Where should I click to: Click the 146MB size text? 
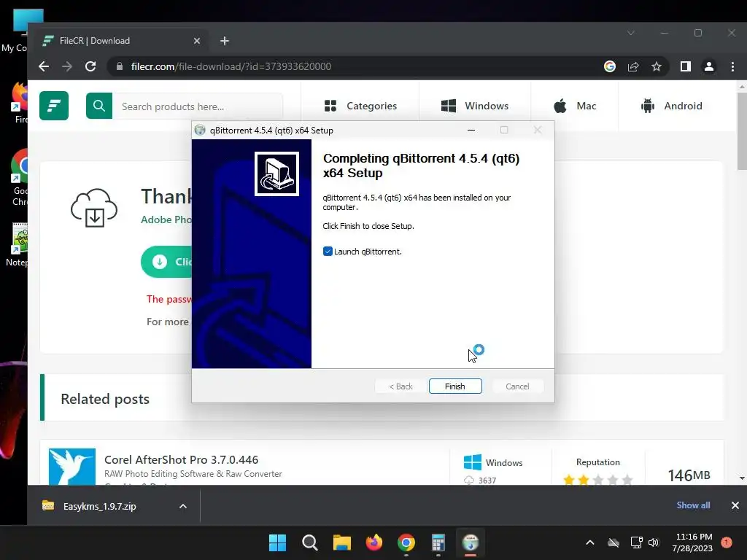pyautogui.click(x=689, y=475)
